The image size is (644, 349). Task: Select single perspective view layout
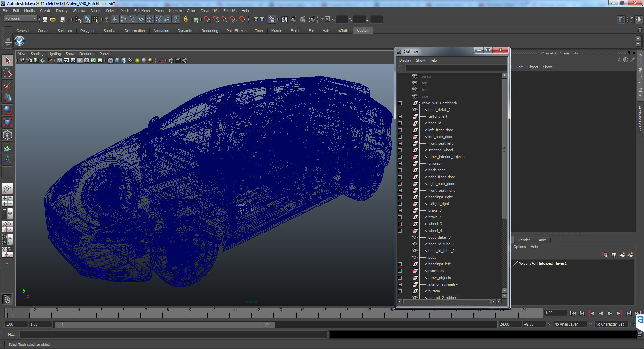coord(7,188)
